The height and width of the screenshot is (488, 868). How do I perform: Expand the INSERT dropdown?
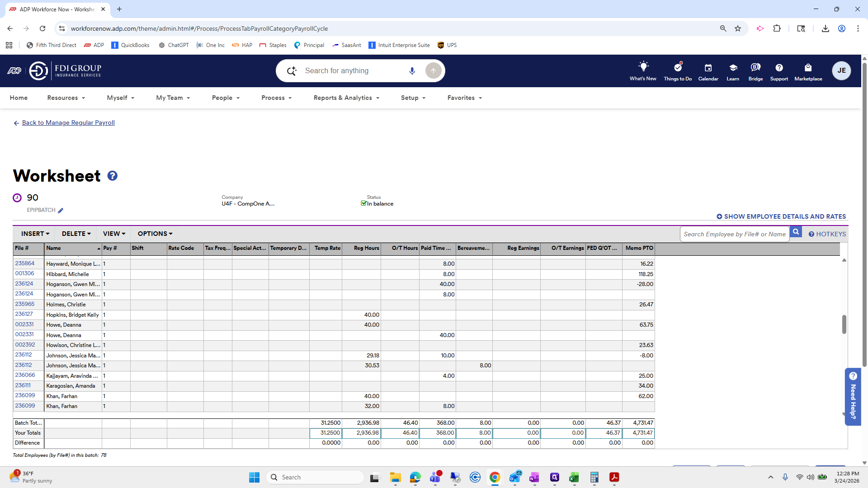[35, 234]
